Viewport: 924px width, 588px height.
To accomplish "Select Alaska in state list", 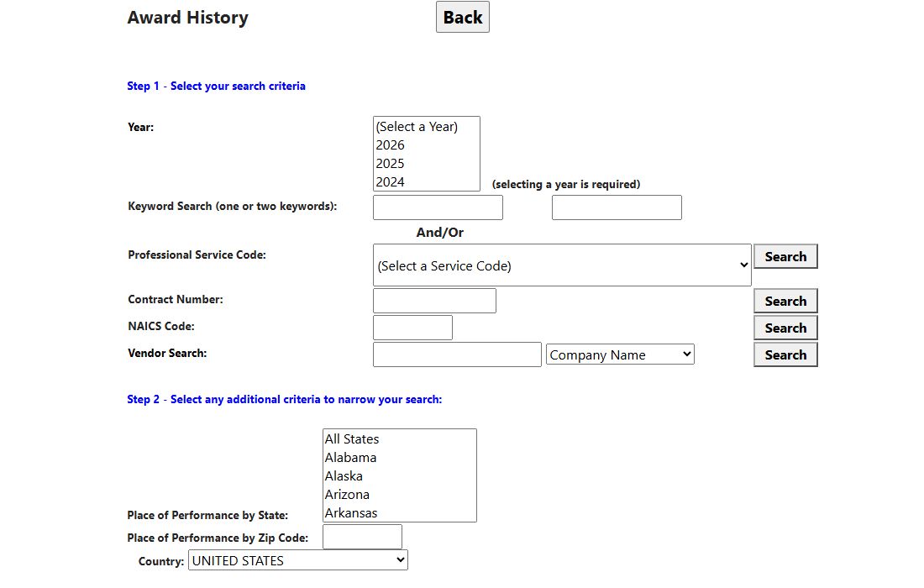I will coord(400,476).
